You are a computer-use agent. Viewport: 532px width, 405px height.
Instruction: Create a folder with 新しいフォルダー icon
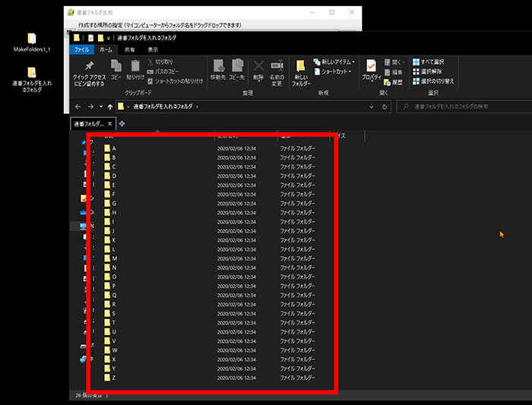[x=300, y=68]
